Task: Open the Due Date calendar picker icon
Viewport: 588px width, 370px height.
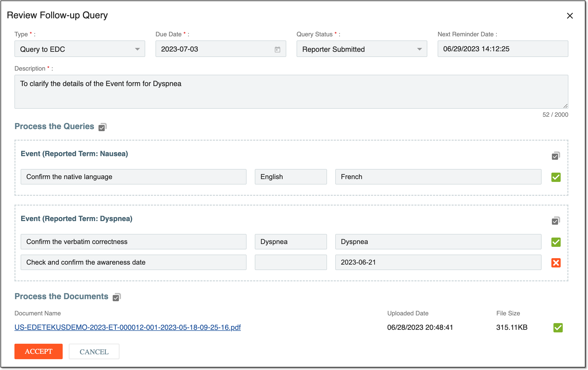Action: (x=277, y=49)
